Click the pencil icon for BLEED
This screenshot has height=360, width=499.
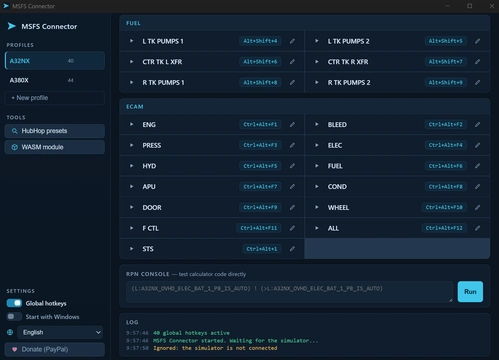click(x=478, y=124)
